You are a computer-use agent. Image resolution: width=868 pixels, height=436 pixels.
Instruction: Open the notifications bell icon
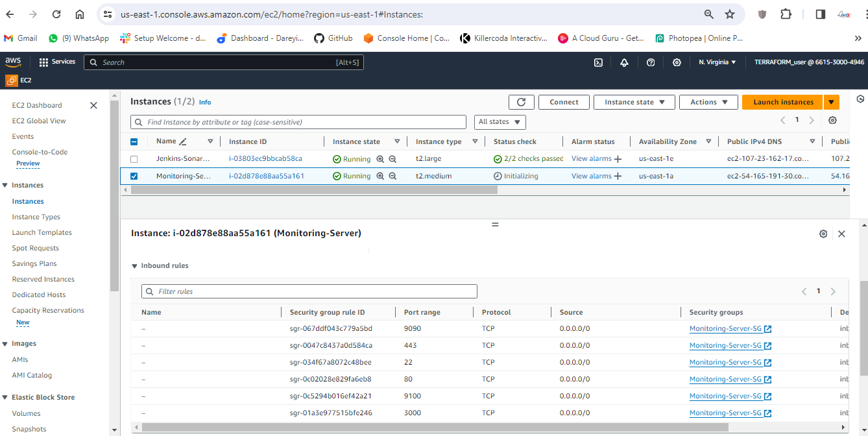pyautogui.click(x=624, y=62)
